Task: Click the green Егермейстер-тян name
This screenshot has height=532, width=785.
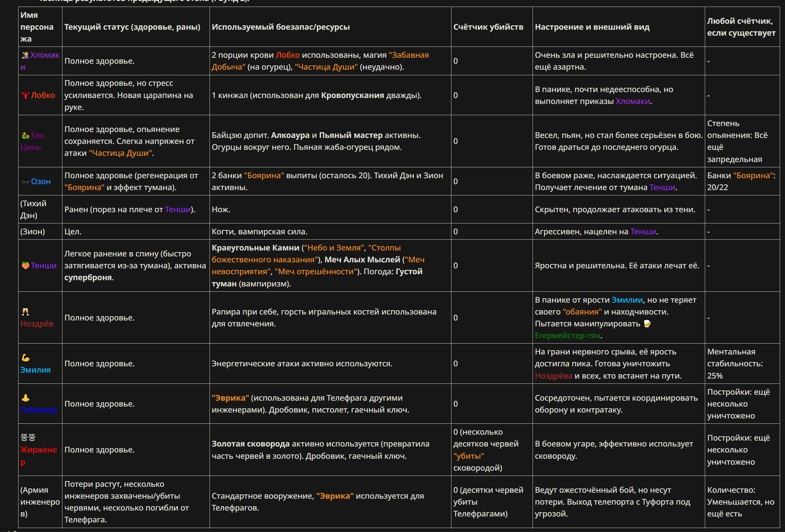Action: click(x=568, y=335)
